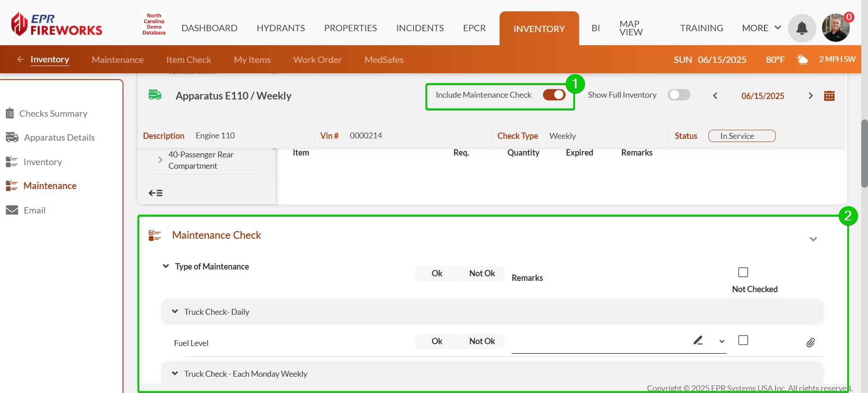Screen dimensions: 868x393
Task: Go to previous date arrow
Action: click(x=715, y=96)
